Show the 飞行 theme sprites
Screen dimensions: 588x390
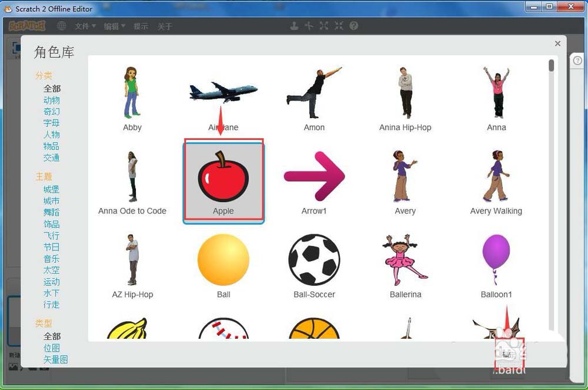[x=52, y=235]
